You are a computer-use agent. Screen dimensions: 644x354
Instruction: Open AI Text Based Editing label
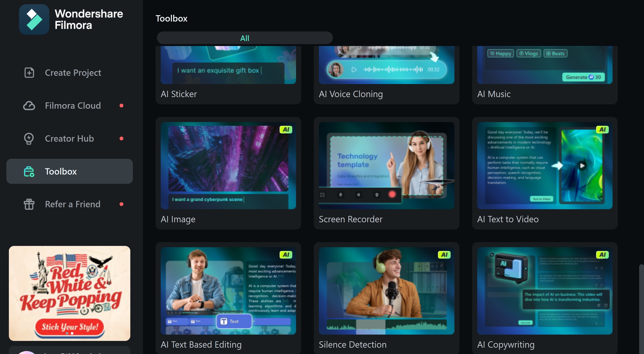coord(201,345)
